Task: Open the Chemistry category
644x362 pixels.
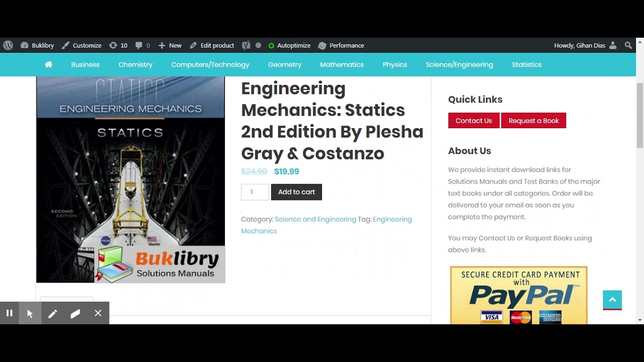Action: 135,64
